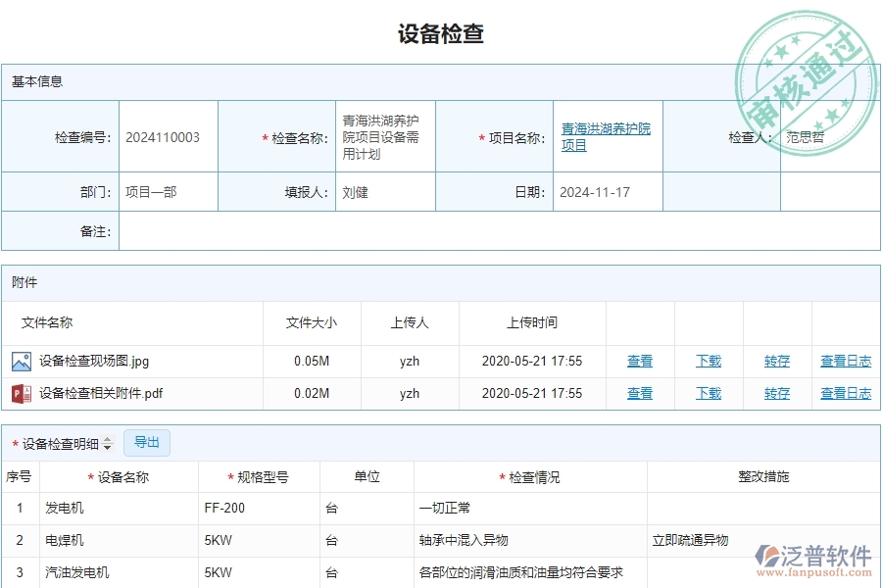
Task: Click the 备注 input field
Action: 490,231
